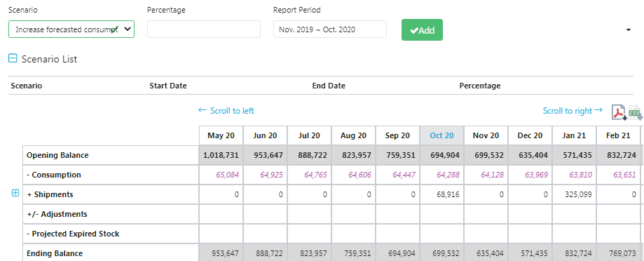The height and width of the screenshot is (261, 644).
Task: Click the consumption value 65,084
Action: [227, 175]
